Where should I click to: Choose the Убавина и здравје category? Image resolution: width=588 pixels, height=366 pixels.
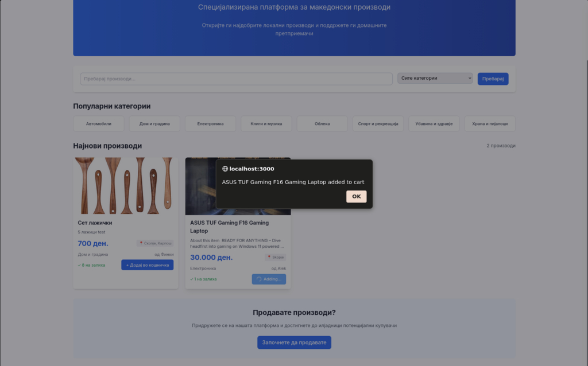[434, 124]
